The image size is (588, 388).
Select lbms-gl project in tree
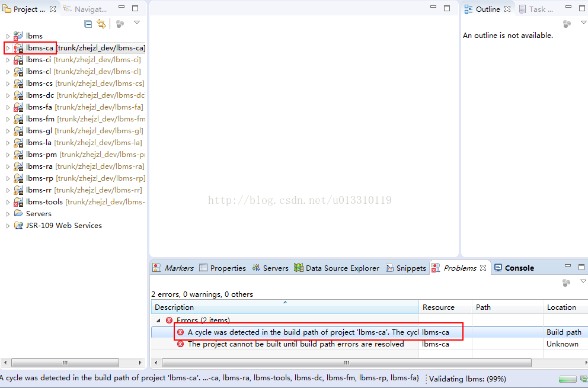tap(84, 131)
